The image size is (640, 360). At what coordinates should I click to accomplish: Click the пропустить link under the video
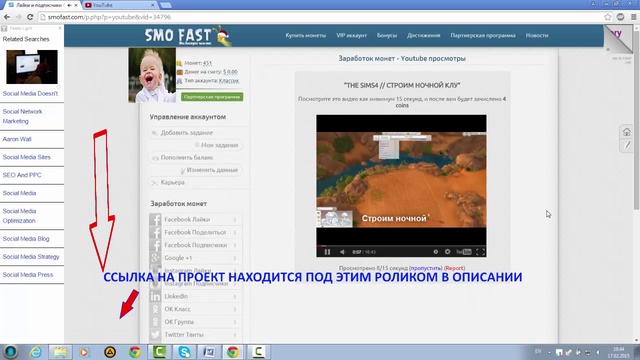pos(426,268)
